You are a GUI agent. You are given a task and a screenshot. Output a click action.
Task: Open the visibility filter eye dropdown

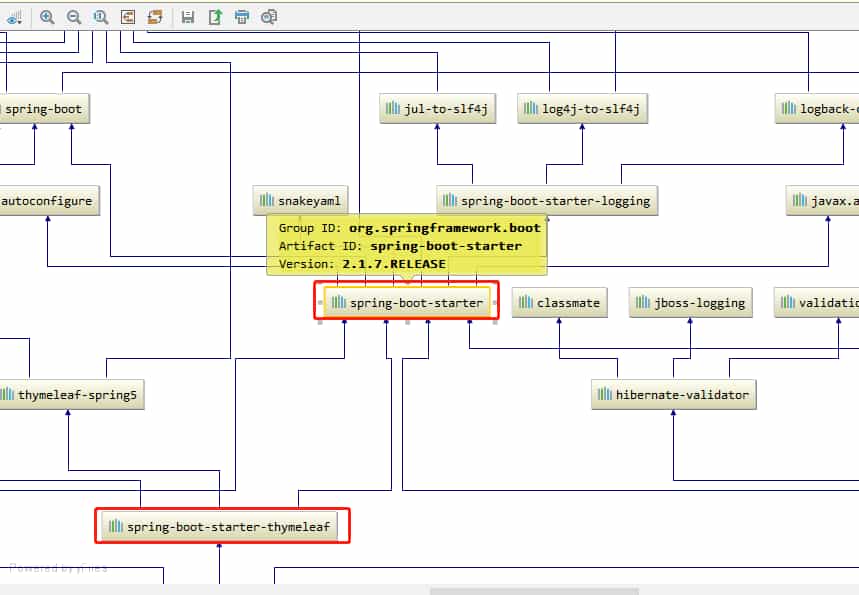point(14,18)
